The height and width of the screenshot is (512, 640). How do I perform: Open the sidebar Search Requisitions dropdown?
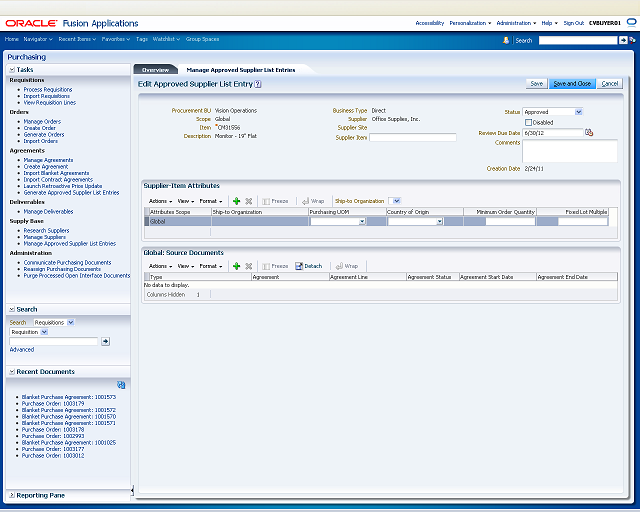tap(71, 323)
